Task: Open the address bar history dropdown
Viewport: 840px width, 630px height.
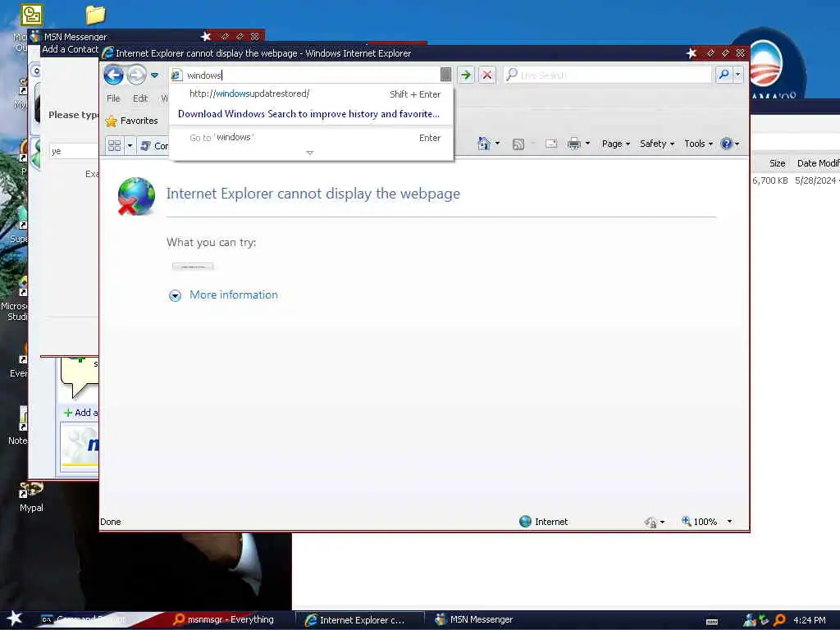Action: 445,75
